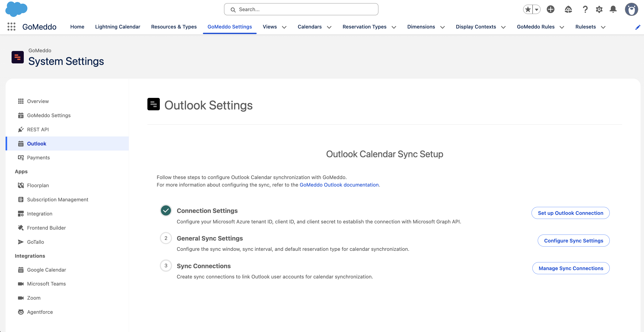Click the GoMeddo Settings calendar icon in sidebar
Image resolution: width=644 pixels, height=332 pixels.
coord(21,115)
